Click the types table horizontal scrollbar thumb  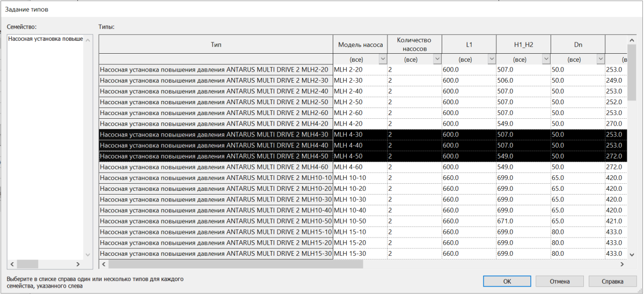(236, 264)
